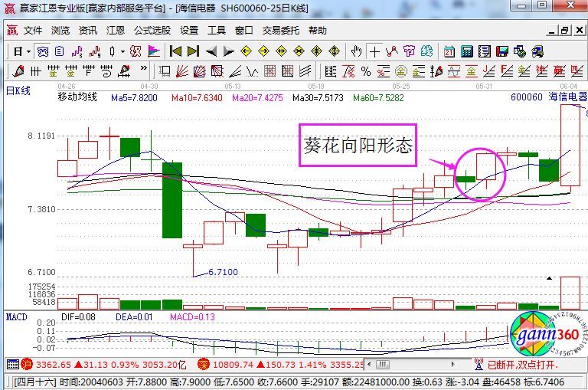Click the hand pan tool icon
The image size is (588, 390).
(356, 51)
